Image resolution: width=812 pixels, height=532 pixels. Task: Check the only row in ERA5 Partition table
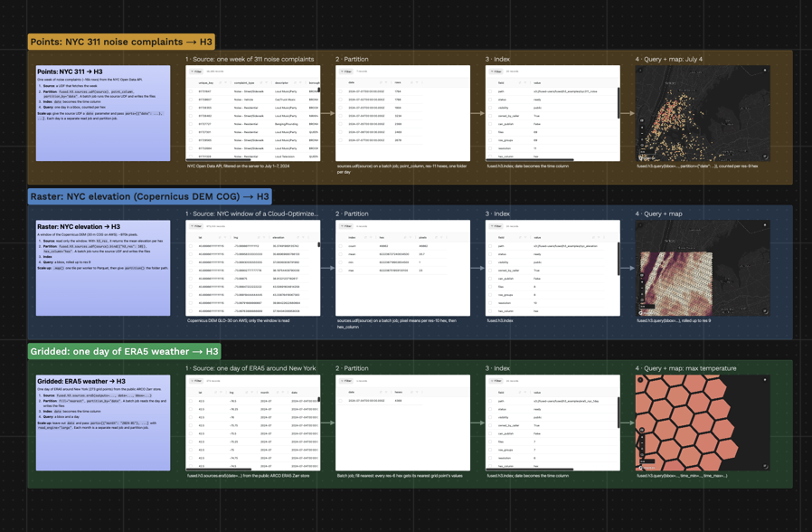340,401
